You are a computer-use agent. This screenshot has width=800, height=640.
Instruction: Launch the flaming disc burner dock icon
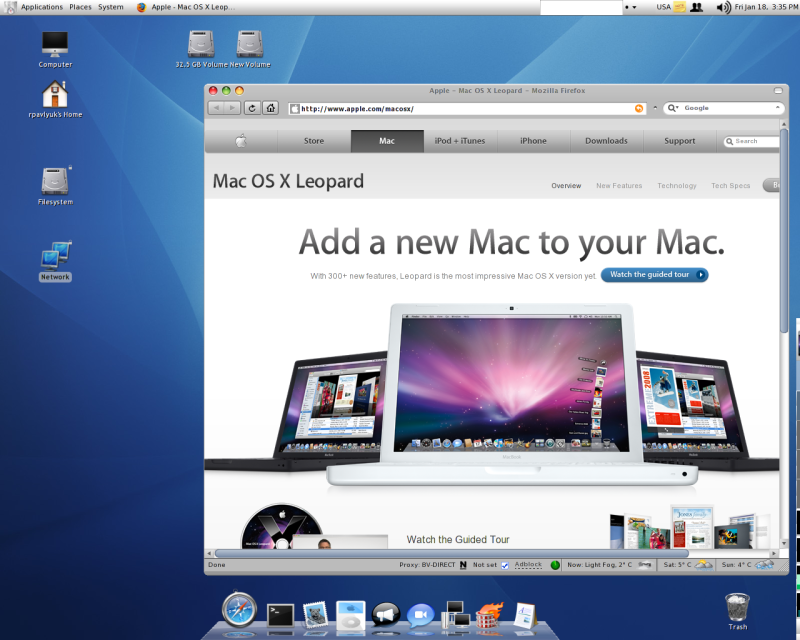pos(489,615)
